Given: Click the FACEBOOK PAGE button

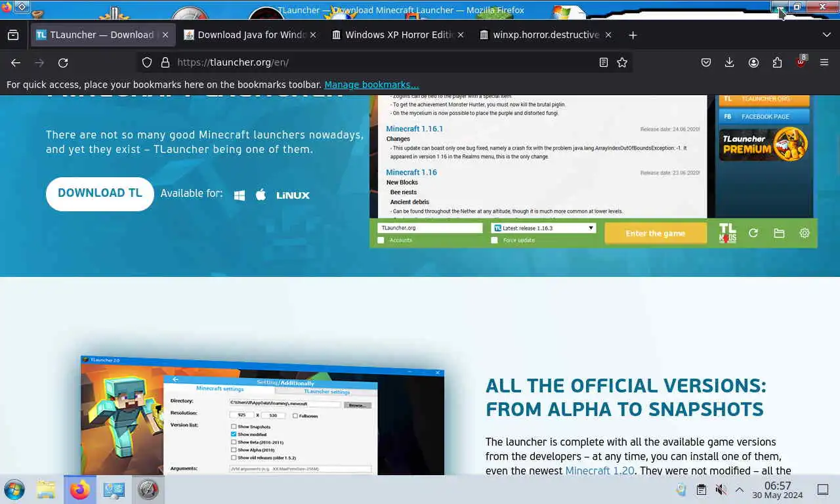Looking at the screenshot, I should 765,116.
